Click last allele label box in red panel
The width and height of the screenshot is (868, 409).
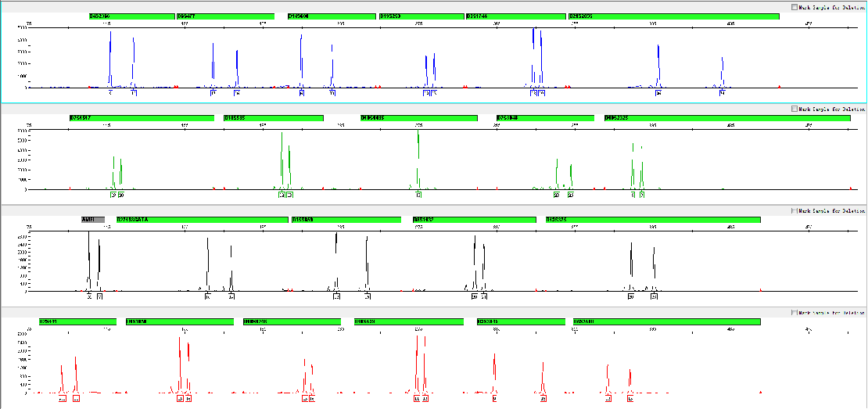[630, 399]
